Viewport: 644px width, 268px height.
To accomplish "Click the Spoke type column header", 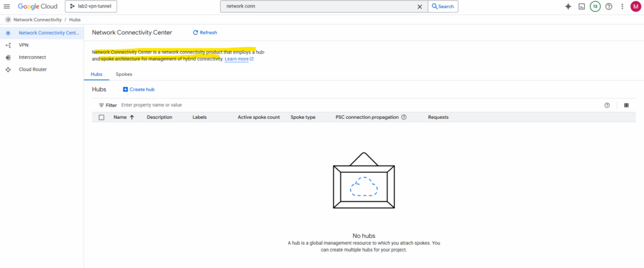I will tap(303, 117).
